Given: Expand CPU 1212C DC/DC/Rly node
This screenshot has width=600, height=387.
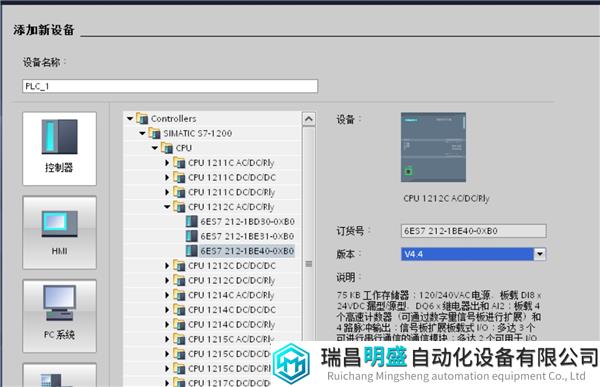Looking at the screenshot, I should [167, 280].
